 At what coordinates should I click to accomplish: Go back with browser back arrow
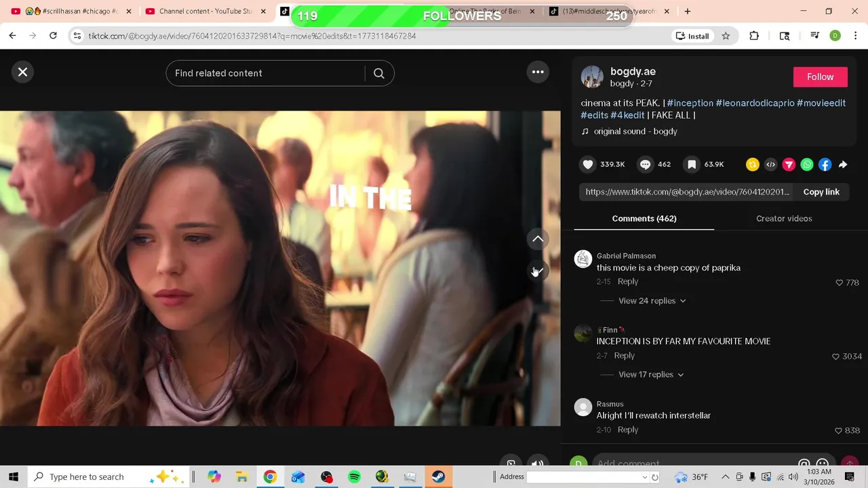[12, 36]
